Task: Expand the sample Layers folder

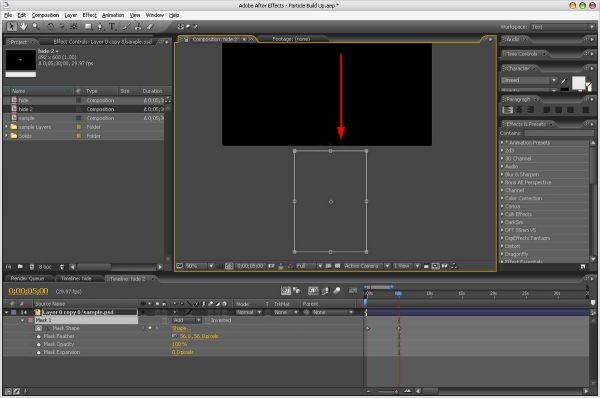Action: [x=6, y=127]
